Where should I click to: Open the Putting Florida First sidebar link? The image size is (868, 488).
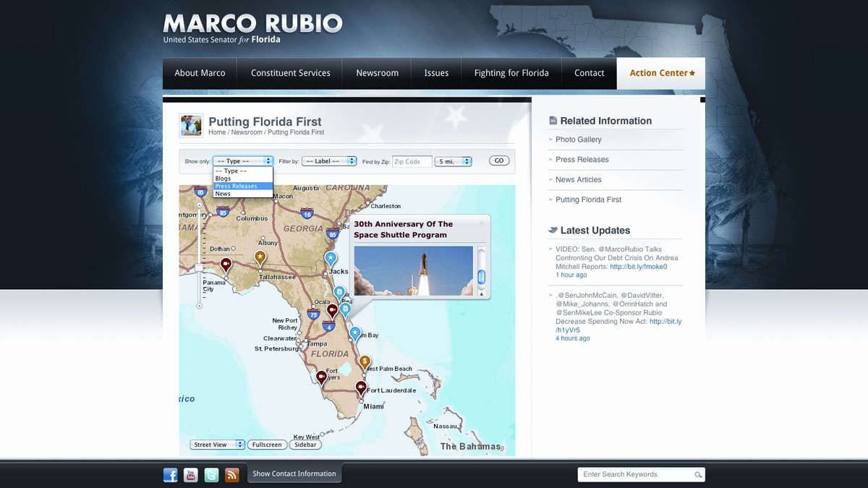[x=589, y=200]
